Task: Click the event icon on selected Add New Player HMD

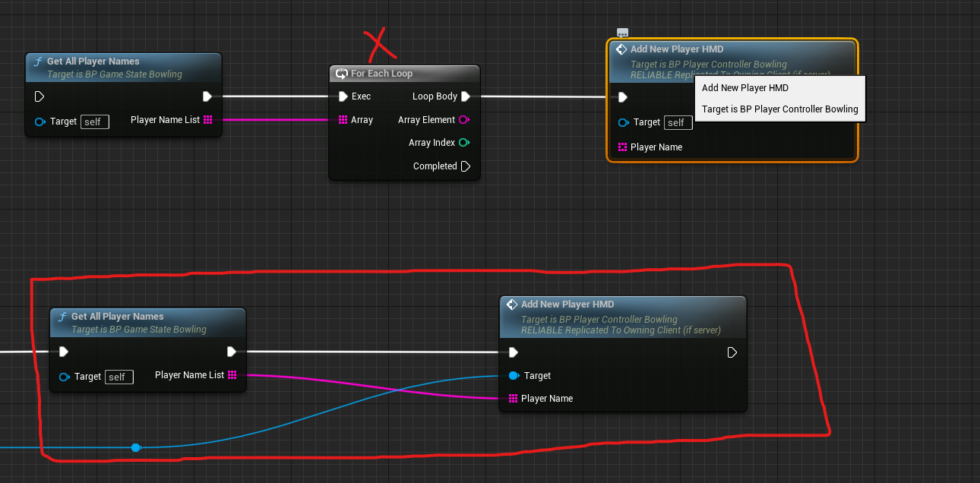Action: tap(621, 49)
